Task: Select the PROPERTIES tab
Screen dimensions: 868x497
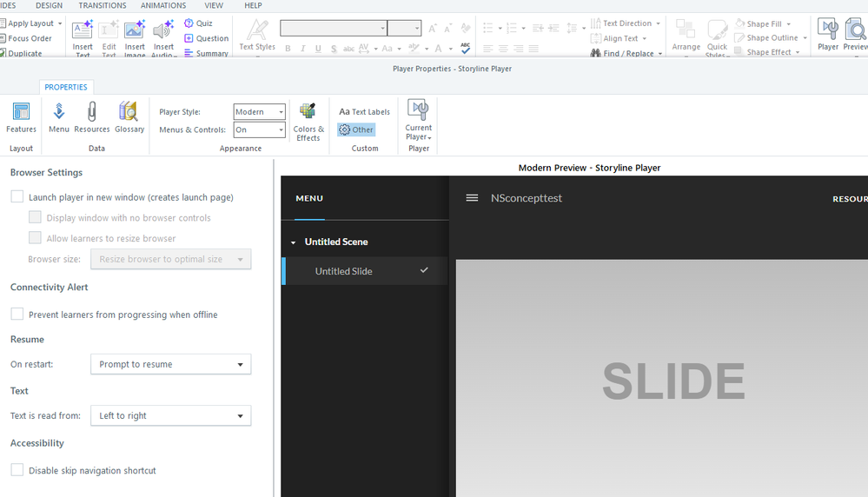Action: click(66, 87)
